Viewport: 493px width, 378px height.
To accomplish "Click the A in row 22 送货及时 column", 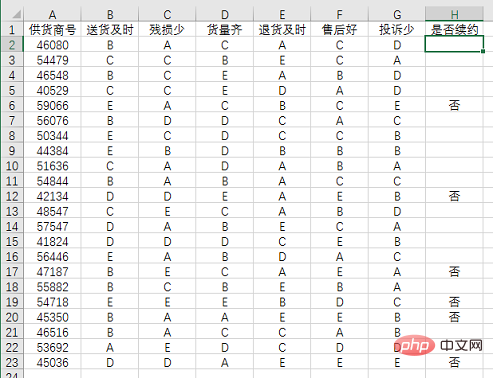I will coord(110,348).
